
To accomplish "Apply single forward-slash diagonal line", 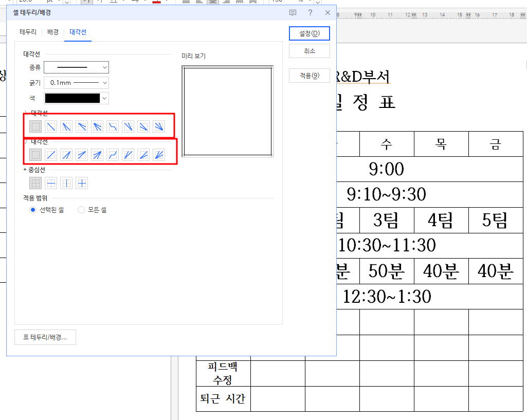I will 51,155.
